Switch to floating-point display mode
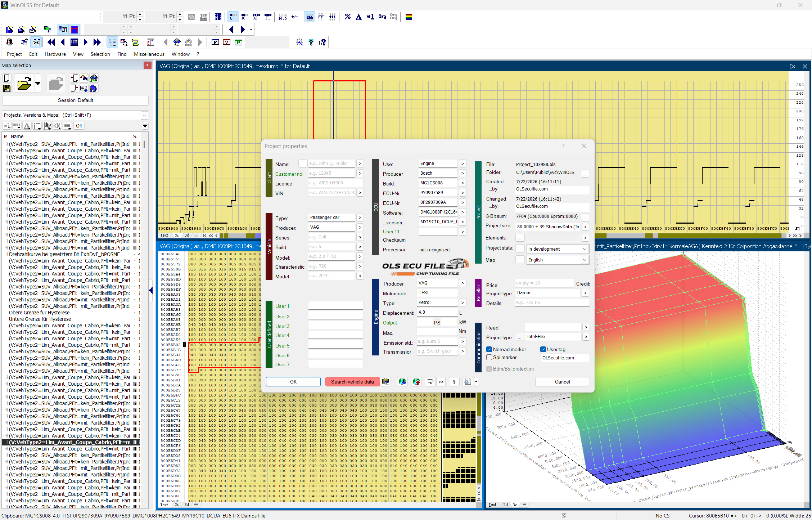 [x=267, y=17]
